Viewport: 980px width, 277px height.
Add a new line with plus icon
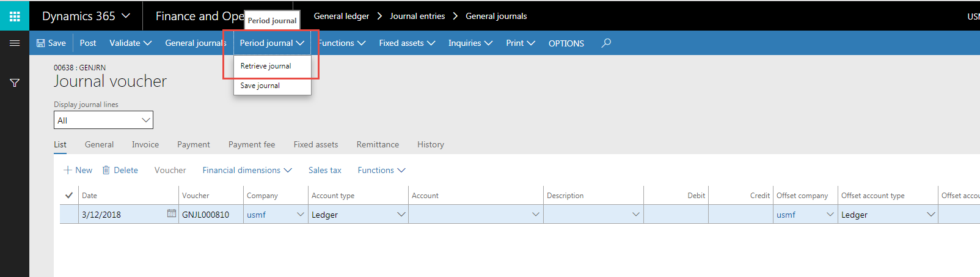click(x=68, y=170)
